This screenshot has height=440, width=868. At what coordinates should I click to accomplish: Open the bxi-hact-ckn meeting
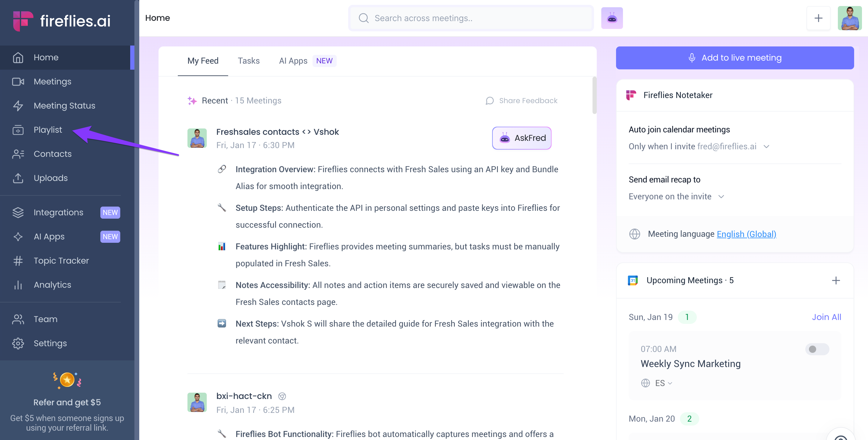(244, 396)
